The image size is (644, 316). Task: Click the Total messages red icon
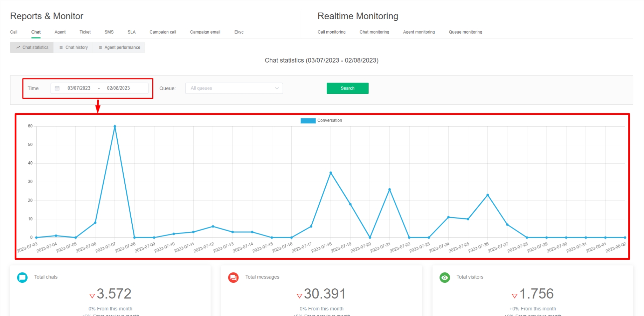pyautogui.click(x=233, y=278)
